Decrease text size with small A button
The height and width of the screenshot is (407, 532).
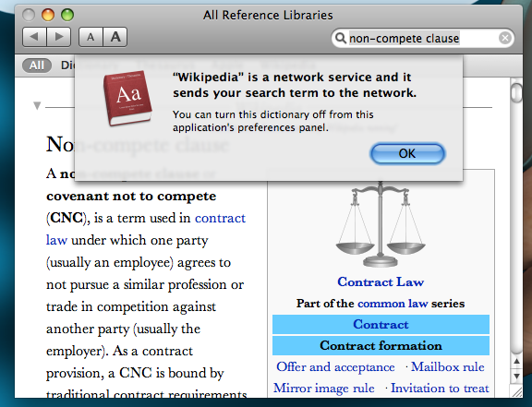click(x=91, y=37)
